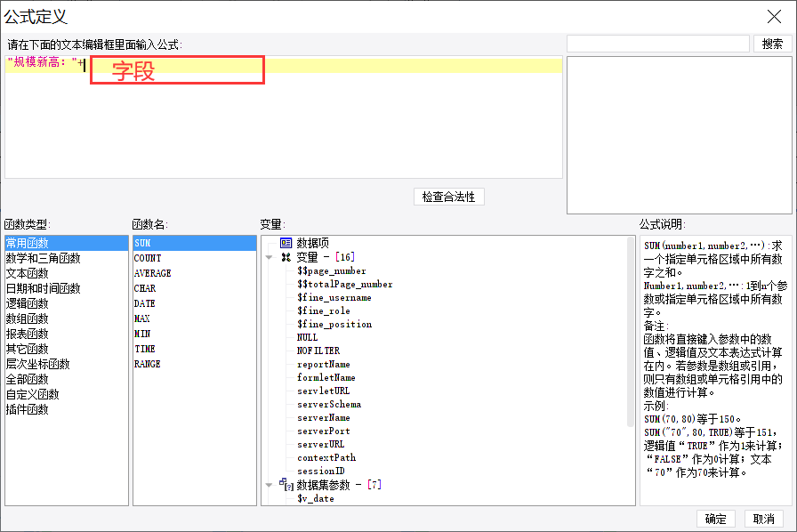
Task: Click the 变量 variables node icon
Action: [286, 257]
